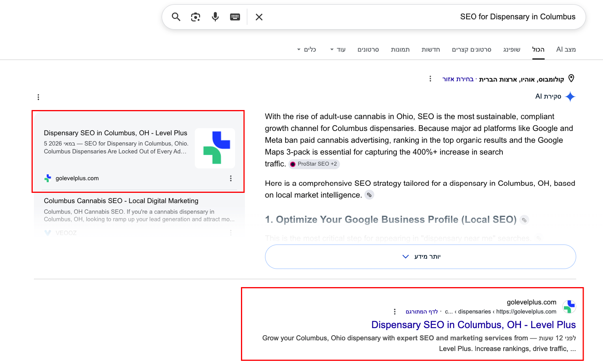
Task: Click the link chip beside the Google Business Profile heading
Action: click(524, 220)
